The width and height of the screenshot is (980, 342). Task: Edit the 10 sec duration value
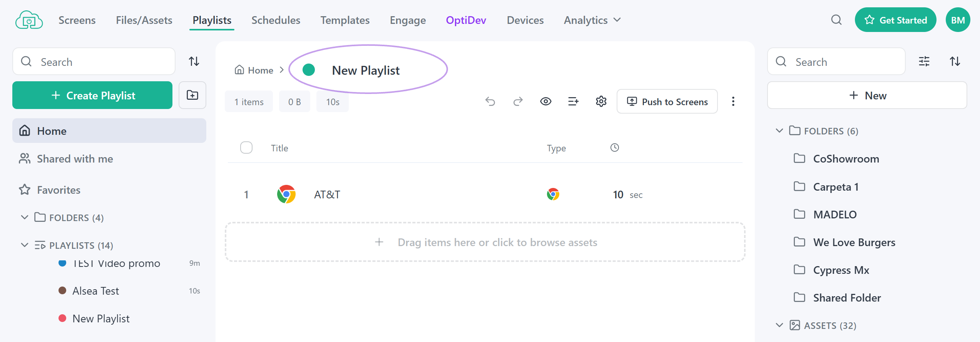618,194
